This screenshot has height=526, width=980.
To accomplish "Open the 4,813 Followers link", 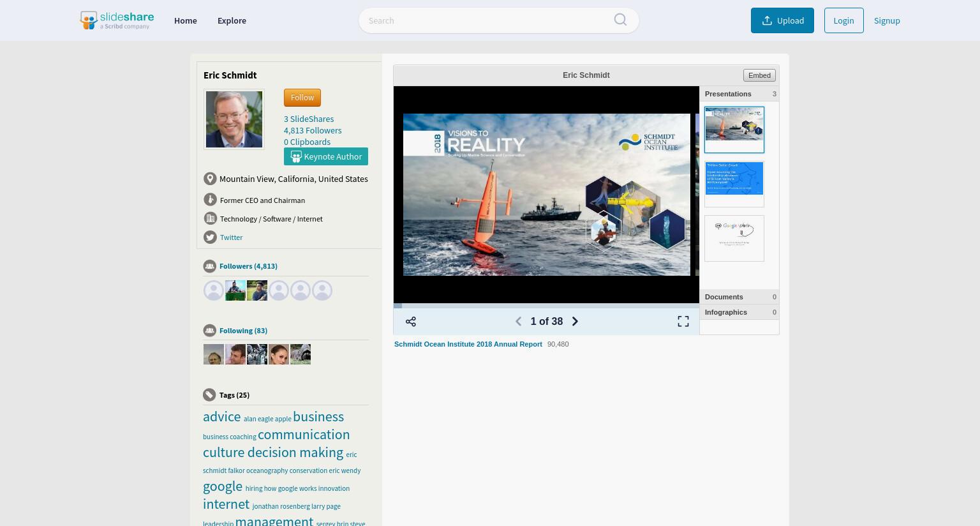I will coord(313,130).
